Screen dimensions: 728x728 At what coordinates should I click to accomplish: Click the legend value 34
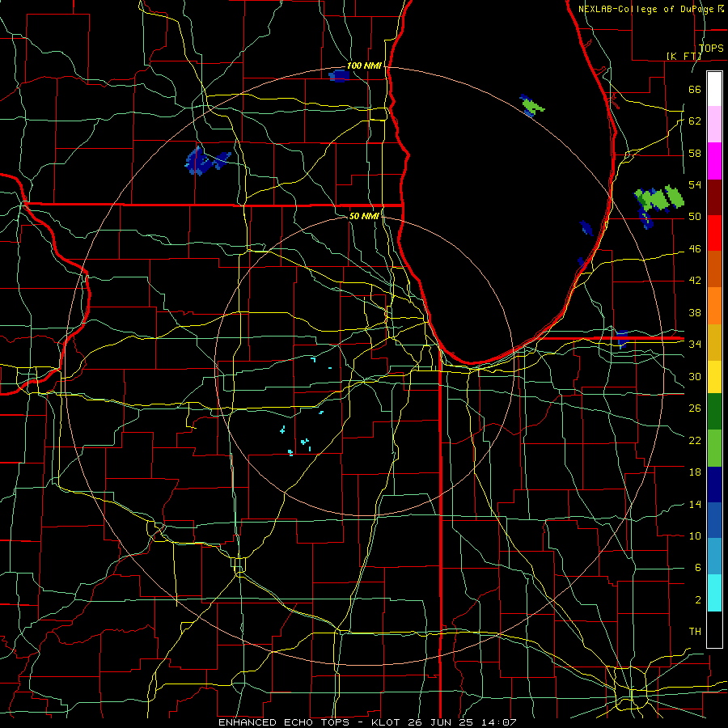[695, 345]
